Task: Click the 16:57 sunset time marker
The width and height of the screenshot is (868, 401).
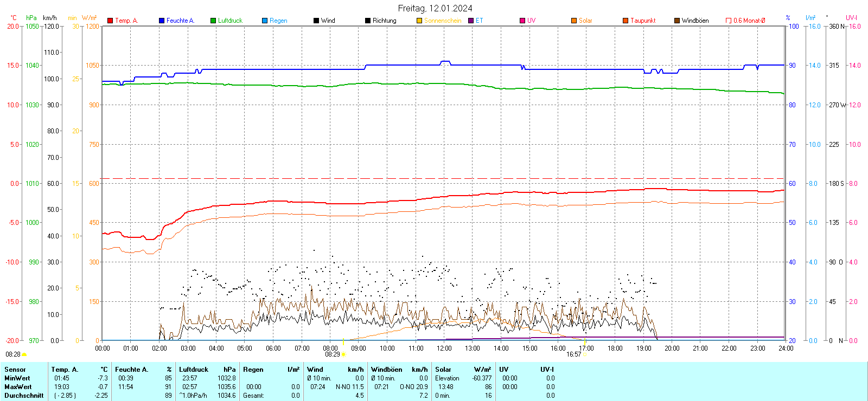Action: pos(573,354)
